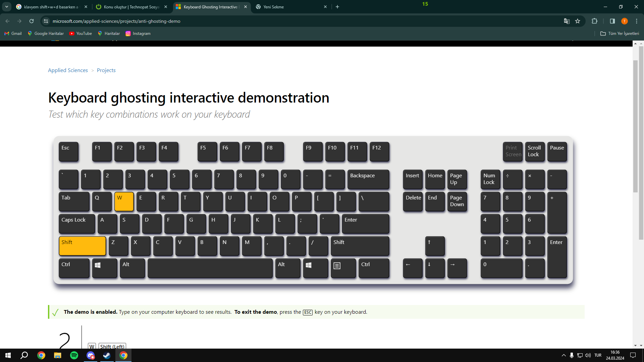Image resolution: width=644 pixels, height=362 pixels.
Task: Open the Chrome three-dot menu
Action: [x=637, y=21]
